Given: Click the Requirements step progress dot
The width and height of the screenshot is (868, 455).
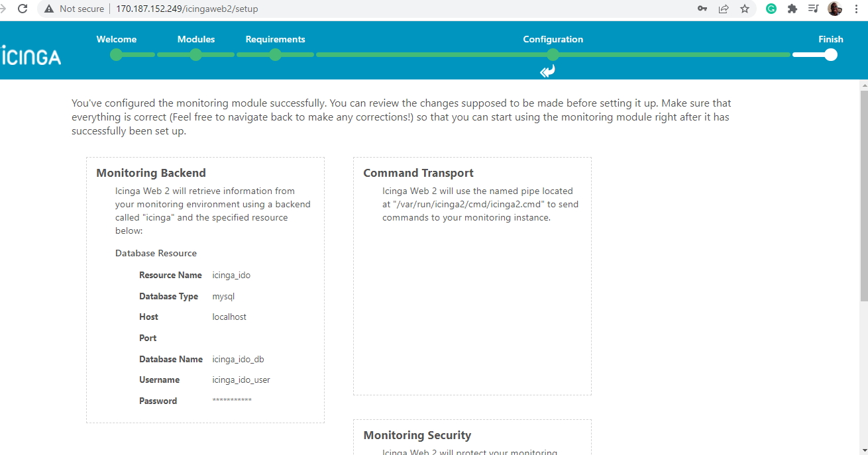Looking at the screenshot, I should [x=275, y=55].
